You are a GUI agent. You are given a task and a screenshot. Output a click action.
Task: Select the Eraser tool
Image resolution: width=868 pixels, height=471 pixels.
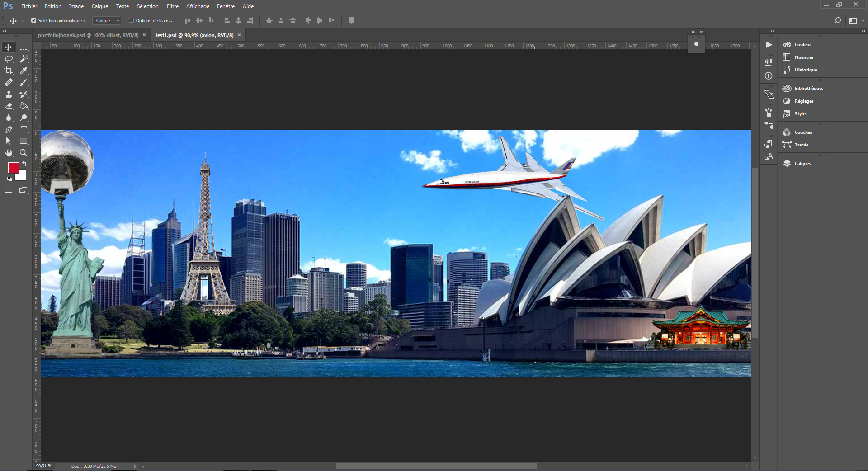click(9, 106)
